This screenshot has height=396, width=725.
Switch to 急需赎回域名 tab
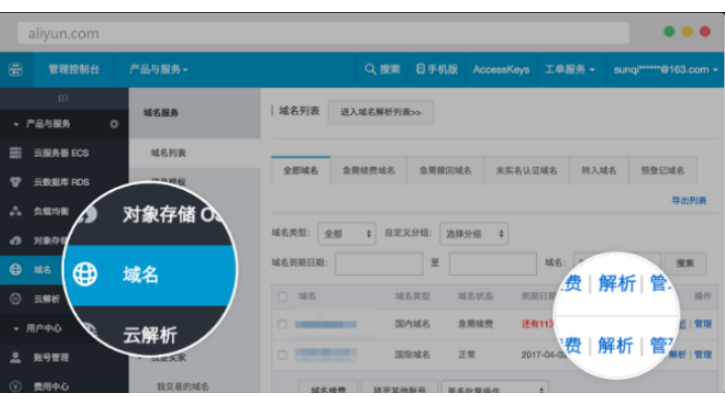tap(445, 171)
